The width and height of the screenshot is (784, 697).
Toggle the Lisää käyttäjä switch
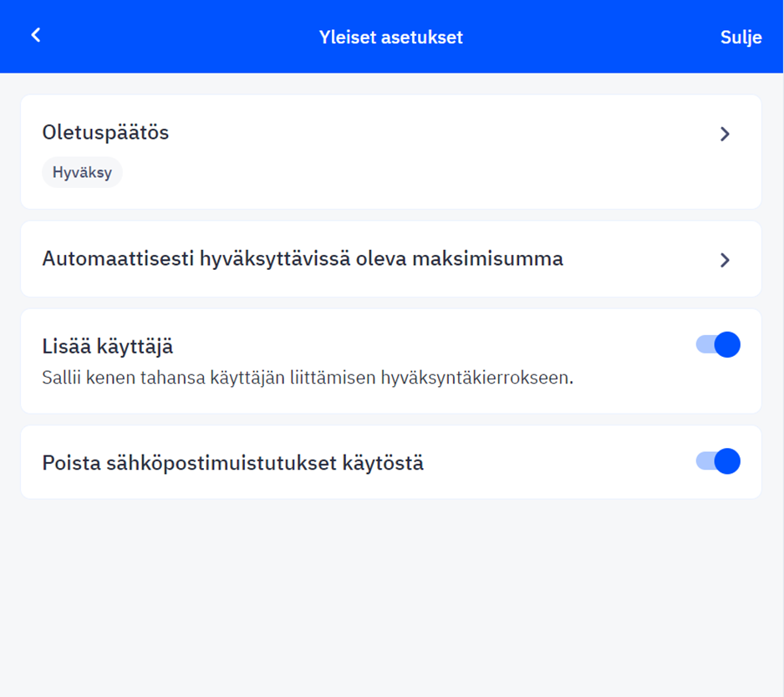tap(718, 344)
